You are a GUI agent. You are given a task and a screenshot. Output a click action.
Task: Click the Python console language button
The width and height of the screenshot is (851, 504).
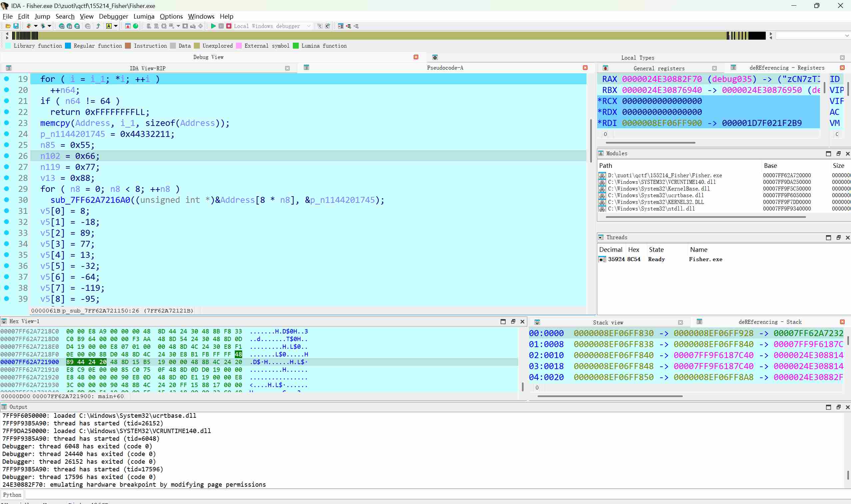(x=12, y=495)
